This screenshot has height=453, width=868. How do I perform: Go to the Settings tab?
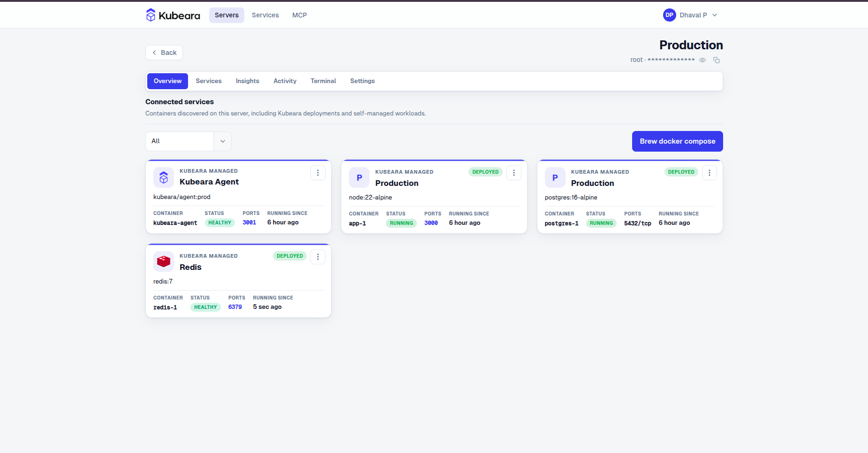pos(362,81)
